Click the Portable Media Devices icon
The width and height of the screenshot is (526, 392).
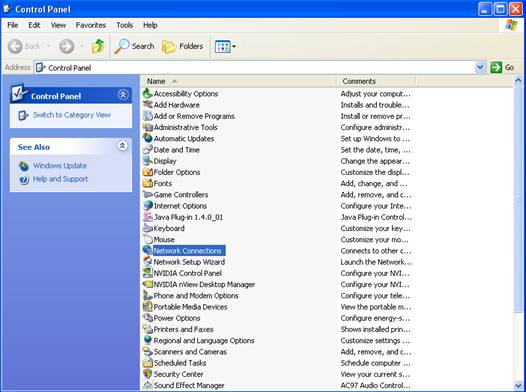click(148, 307)
